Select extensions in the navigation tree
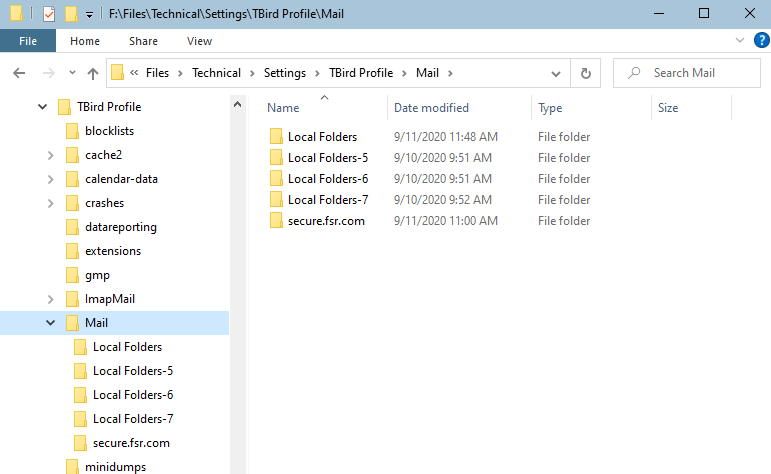 (x=113, y=251)
